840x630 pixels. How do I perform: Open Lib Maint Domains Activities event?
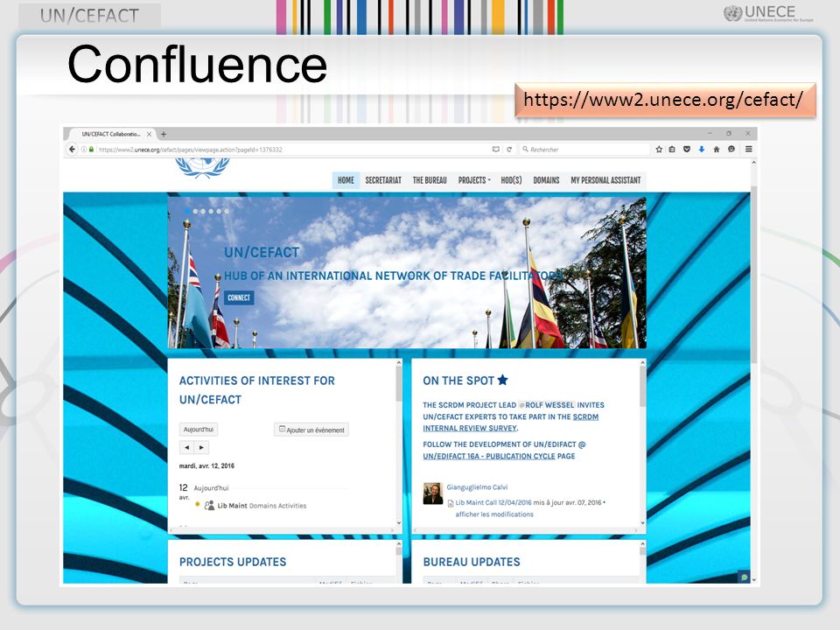pos(262,506)
